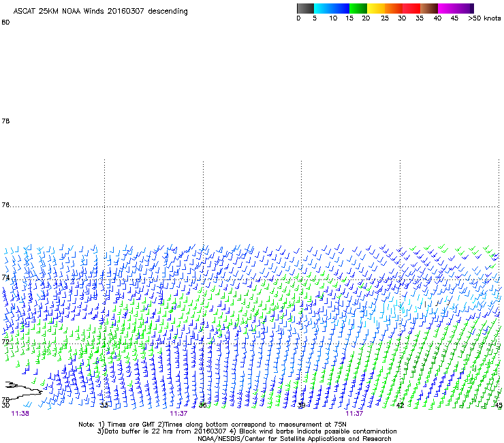Click the 'NOAA/NESDIS/Center for Satellite Applications and Research' credit
The width and height of the screenshot is (504, 443).
(x=294, y=439)
